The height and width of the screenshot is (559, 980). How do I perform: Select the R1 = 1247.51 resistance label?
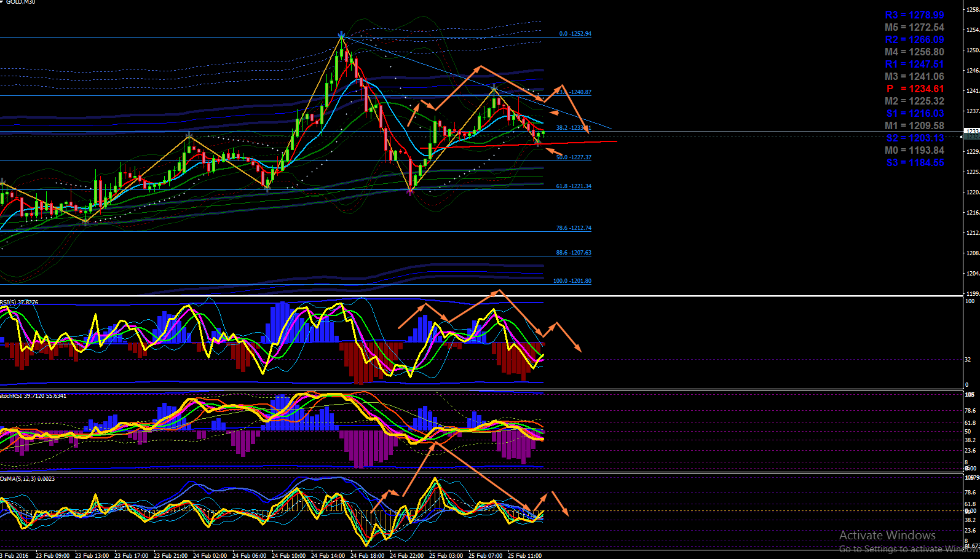tap(914, 64)
